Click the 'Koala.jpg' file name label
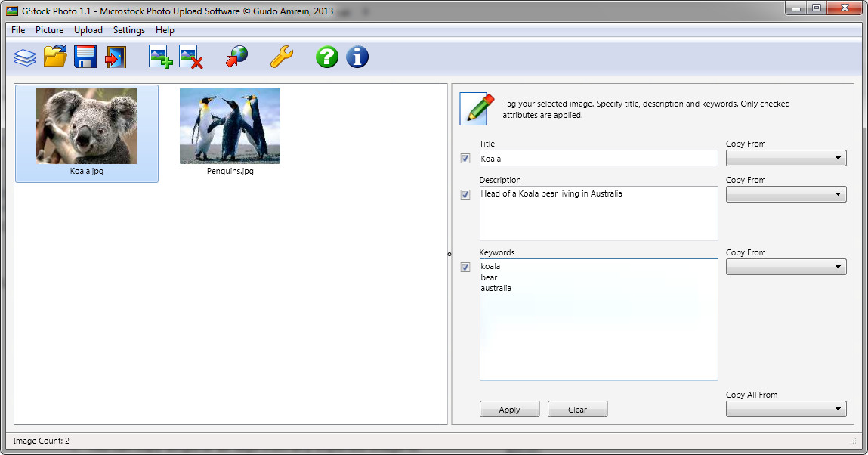 (x=86, y=171)
